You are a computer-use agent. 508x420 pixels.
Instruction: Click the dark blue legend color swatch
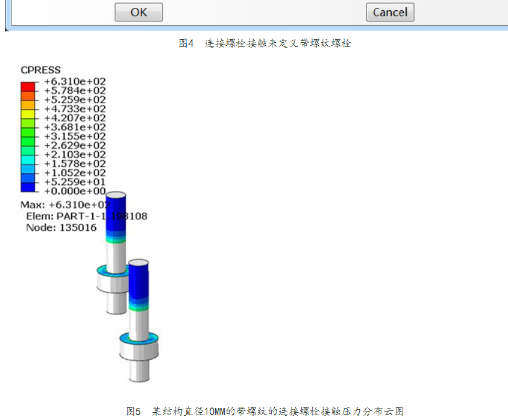(x=28, y=187)
